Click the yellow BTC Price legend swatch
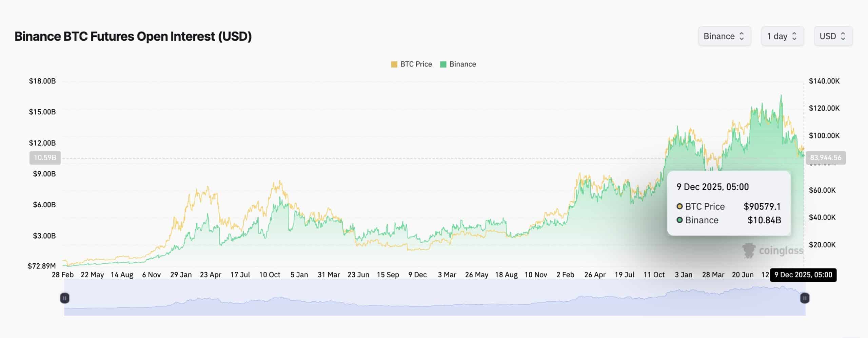Image resolution: width=868 pixels, height=338 pixels. 394,64
